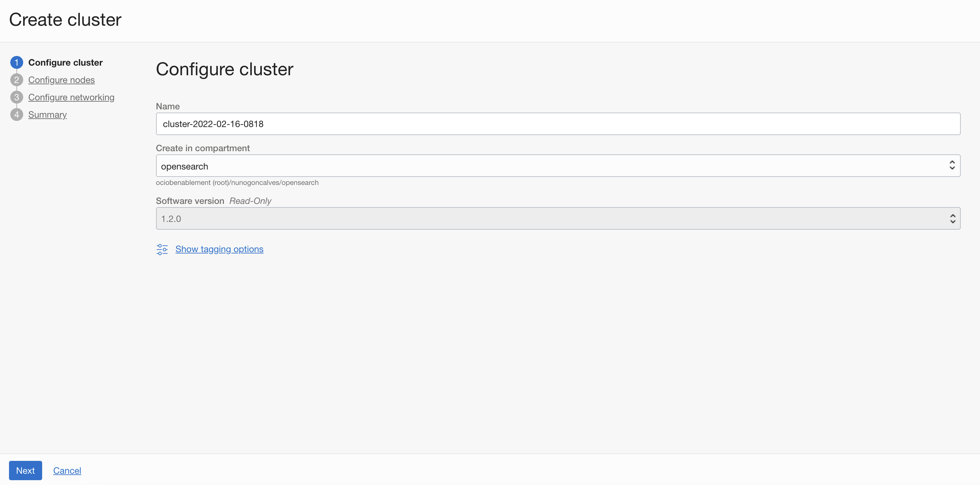Click the software version arrows icon
Screen dimensions: 980x485
coord(952,218)
